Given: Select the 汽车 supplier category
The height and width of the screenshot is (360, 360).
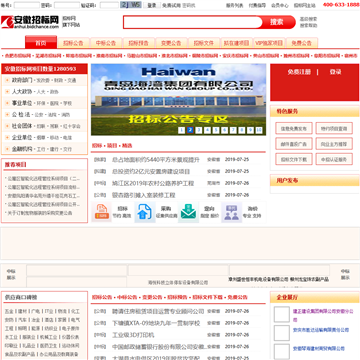Looking at the screenshot, I should (x=22, y=320).
